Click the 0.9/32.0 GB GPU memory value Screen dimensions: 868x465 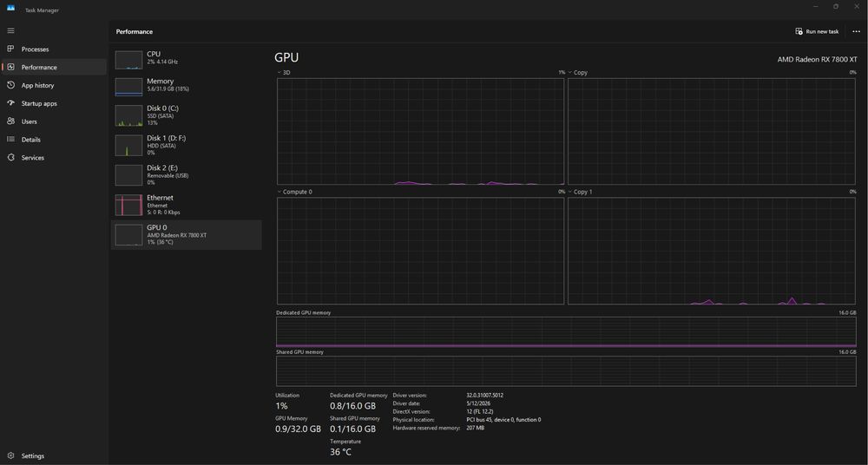tap(298, 429)
